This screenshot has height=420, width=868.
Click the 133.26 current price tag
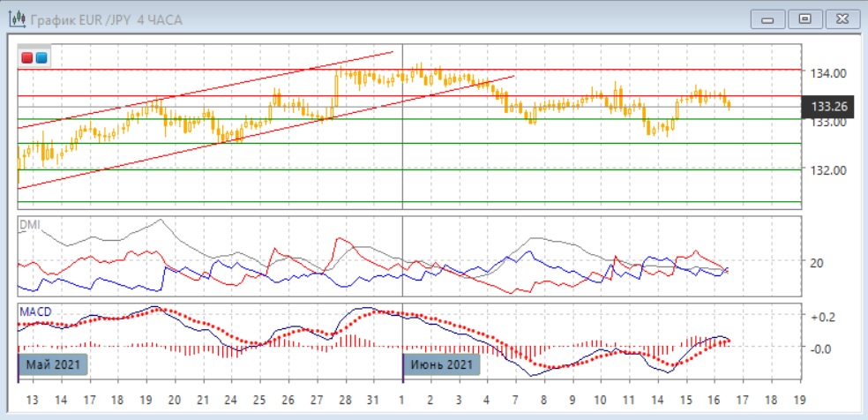coord(828,108)
